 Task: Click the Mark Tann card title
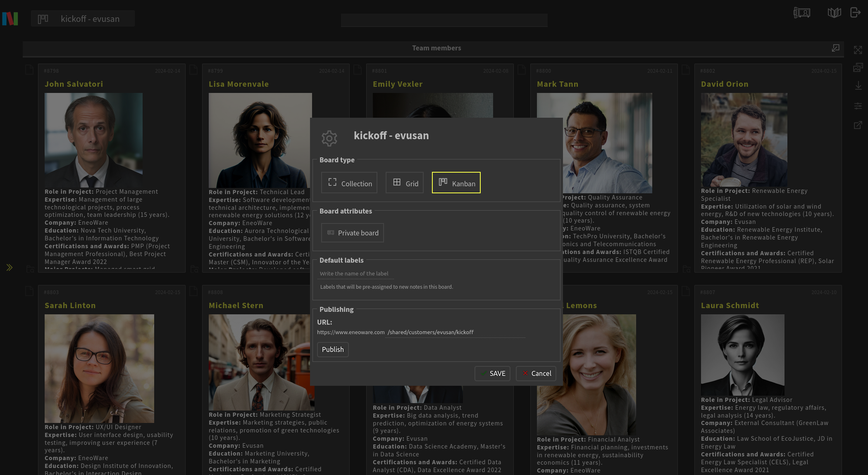(558, 84)
